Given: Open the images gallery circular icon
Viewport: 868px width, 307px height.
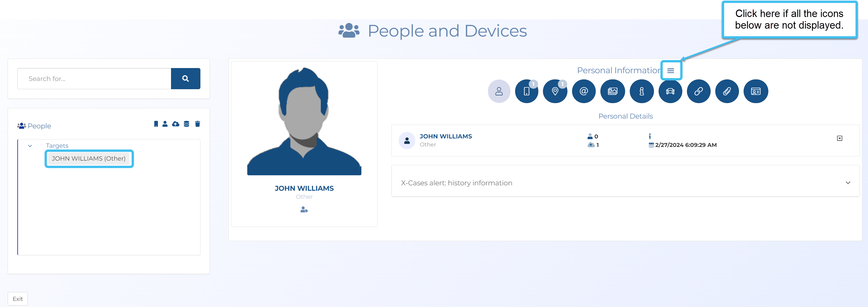Looking at the screenshot, I should click(612, 92).
